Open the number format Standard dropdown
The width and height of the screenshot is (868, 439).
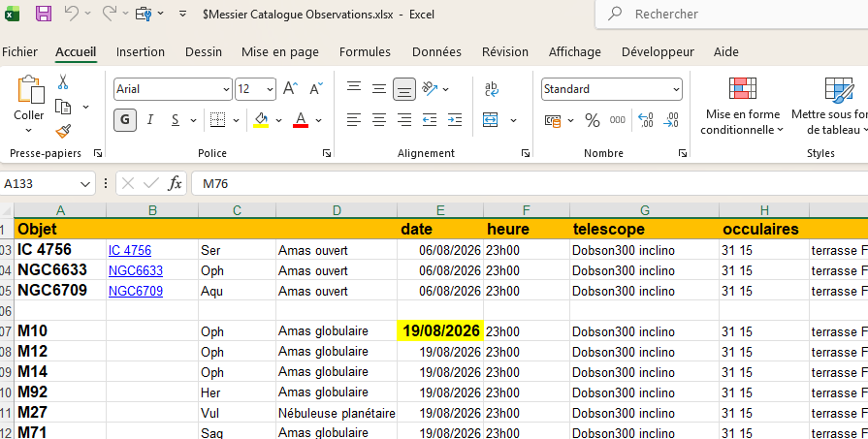[x=676, y=89]
